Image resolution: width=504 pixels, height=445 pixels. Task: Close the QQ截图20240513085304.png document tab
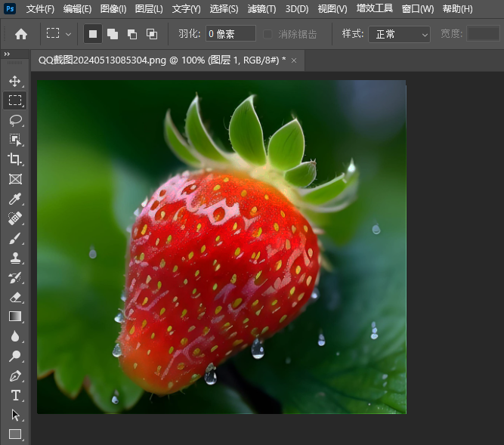coord(294,60)
